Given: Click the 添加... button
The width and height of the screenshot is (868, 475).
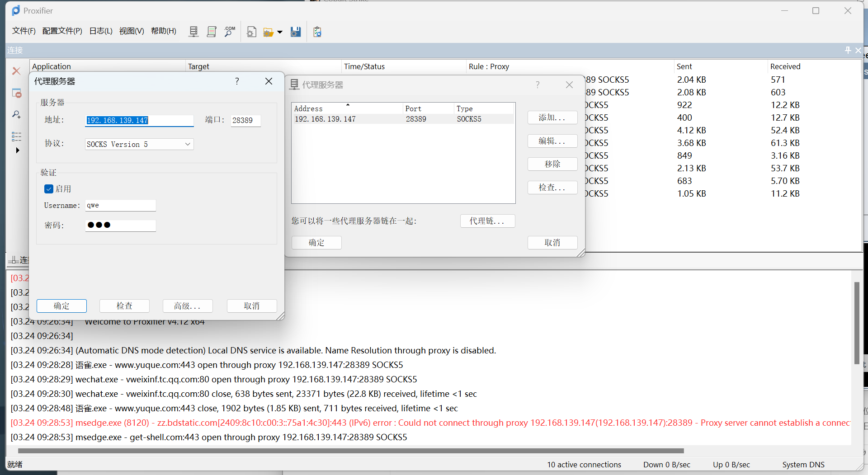Looking at the screenshot, I should point(552,118).
